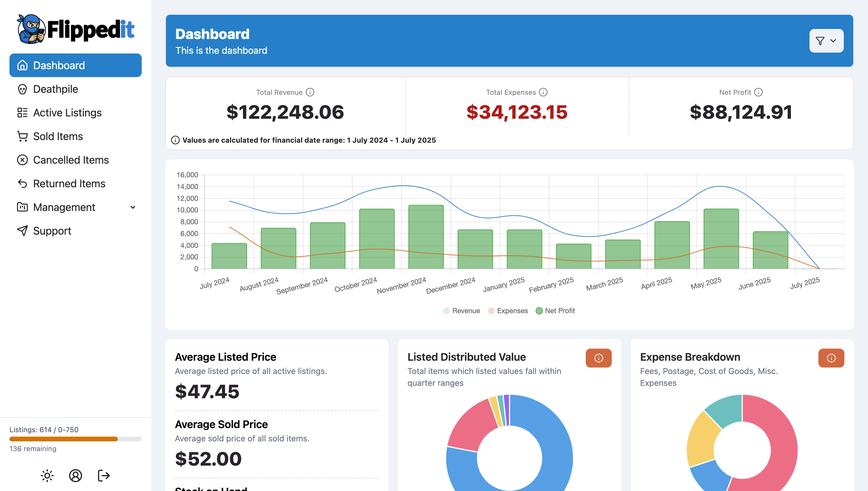Click the December 2024 axis label
Image resolution: width=868 pixels, height=491 pixels.
coord(451,285)
